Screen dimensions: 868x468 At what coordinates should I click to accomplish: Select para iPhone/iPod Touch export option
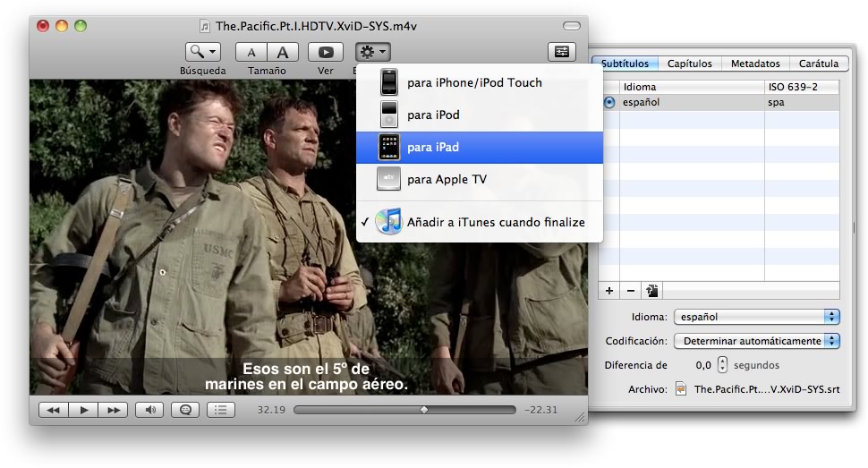(x=480, y=82)
